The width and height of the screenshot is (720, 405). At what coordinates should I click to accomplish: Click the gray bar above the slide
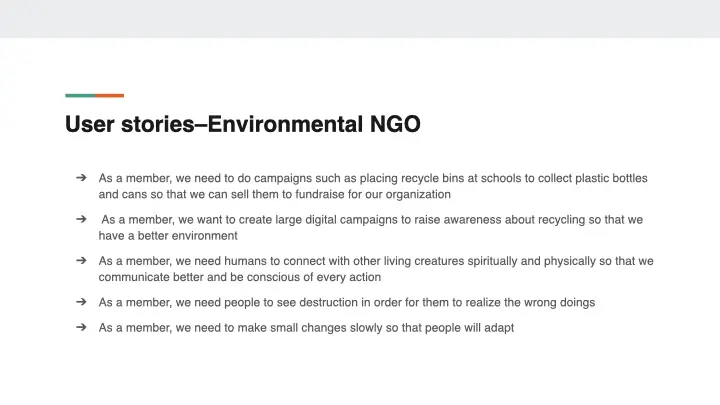click(x=360, y=18)
